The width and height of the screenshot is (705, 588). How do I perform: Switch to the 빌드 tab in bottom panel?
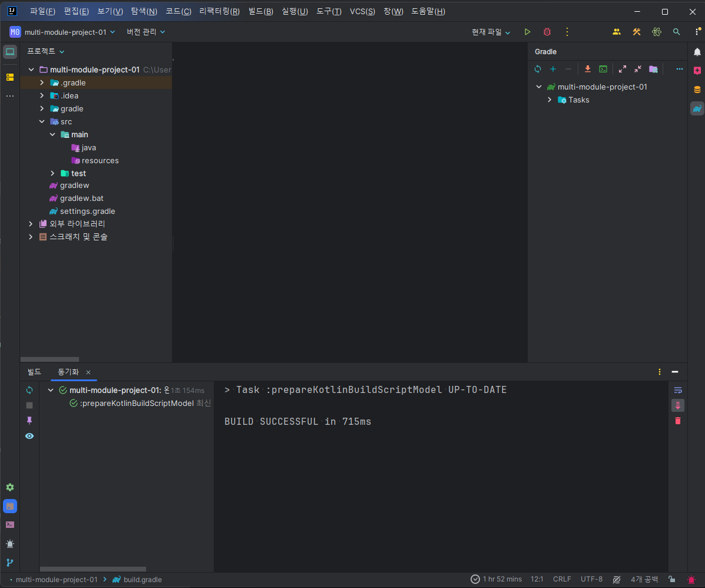click(x=34, y=372)
